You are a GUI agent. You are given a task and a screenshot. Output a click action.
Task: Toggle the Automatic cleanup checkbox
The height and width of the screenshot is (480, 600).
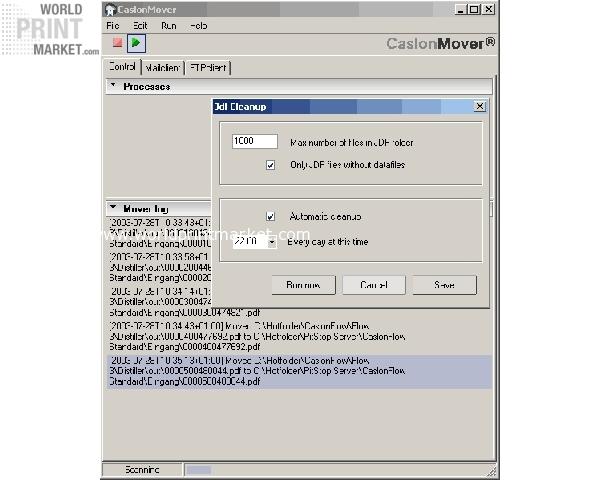(271, 217)
